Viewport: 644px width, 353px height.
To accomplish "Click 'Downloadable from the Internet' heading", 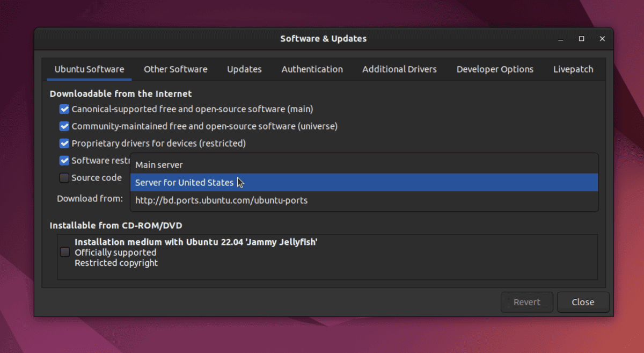I will [x=121, y=93].
